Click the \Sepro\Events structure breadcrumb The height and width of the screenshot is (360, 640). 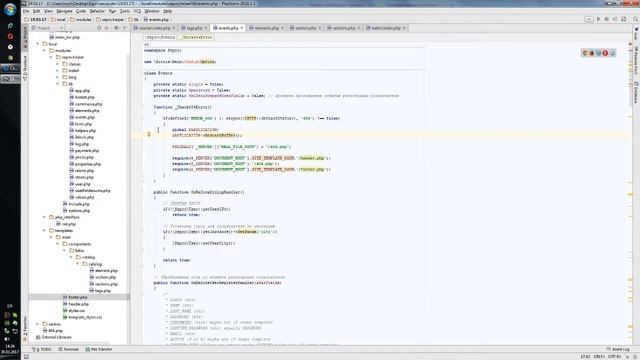160,37
